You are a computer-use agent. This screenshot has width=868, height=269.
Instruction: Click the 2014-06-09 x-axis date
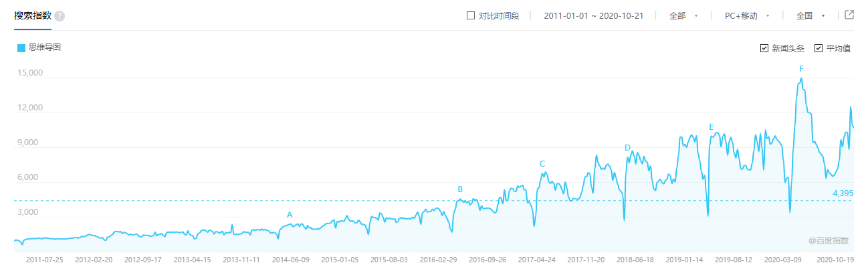pyautogui.click(x=290, y=260)
